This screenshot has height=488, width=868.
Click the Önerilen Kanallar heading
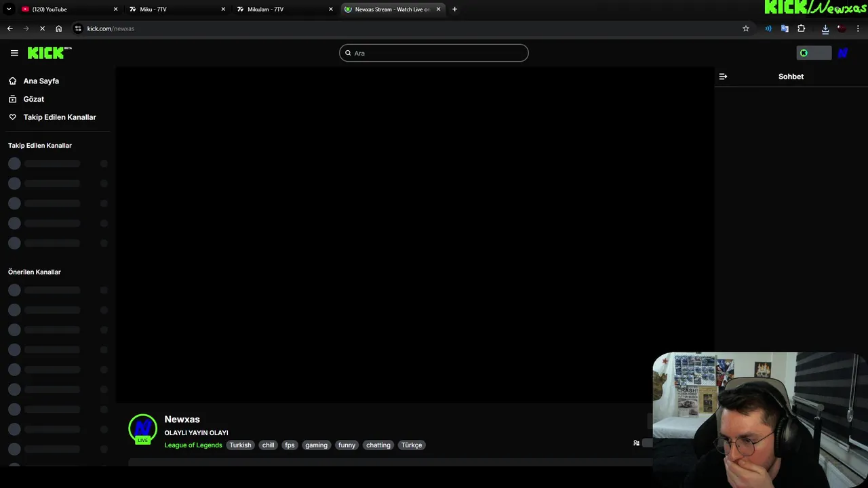point(35,272)
